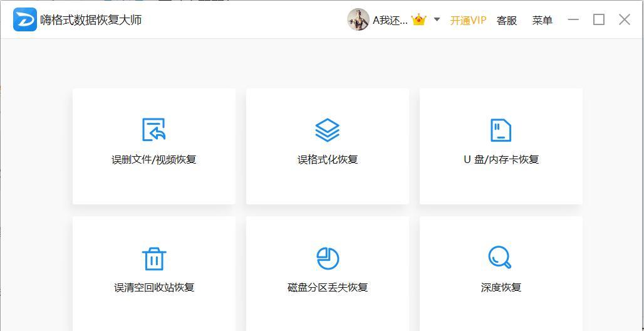Select 深度恢复 label
The width and height of the screenshot is (644, 331).
(x=501, y=287)
